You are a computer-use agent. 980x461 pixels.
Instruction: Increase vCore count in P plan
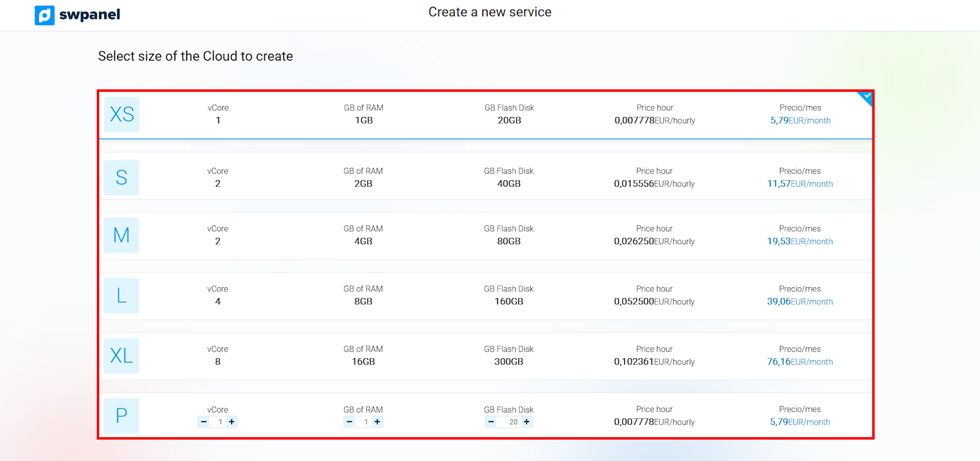point(232,422)
